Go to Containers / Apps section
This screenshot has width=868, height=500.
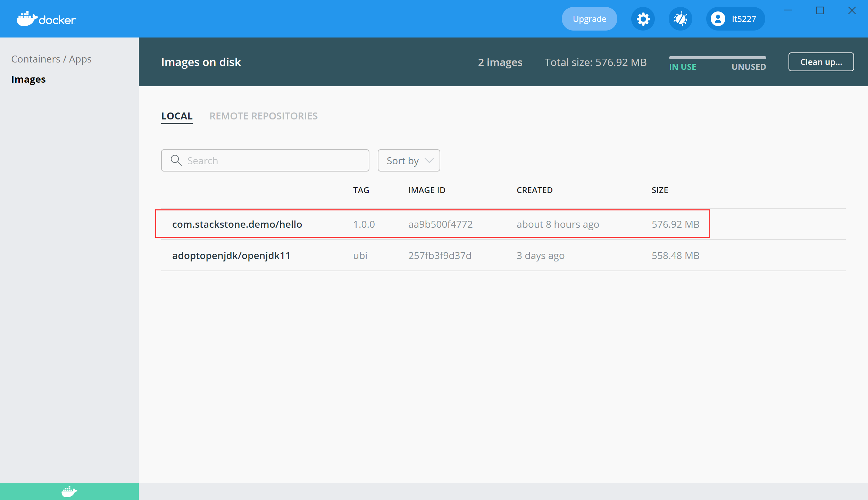point(51,59)
